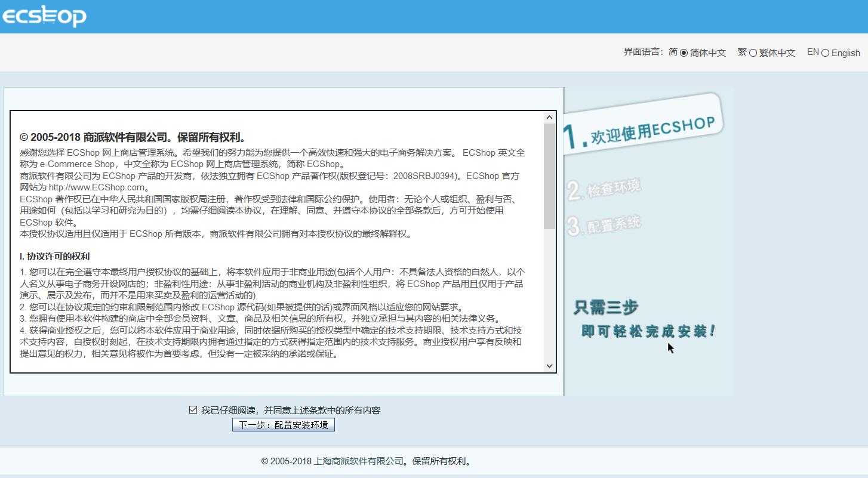The height and width of the screenshot is (478, 868).
Task: Click 即可轻松完成安装 slogan text
Action: tap(648, 331)
